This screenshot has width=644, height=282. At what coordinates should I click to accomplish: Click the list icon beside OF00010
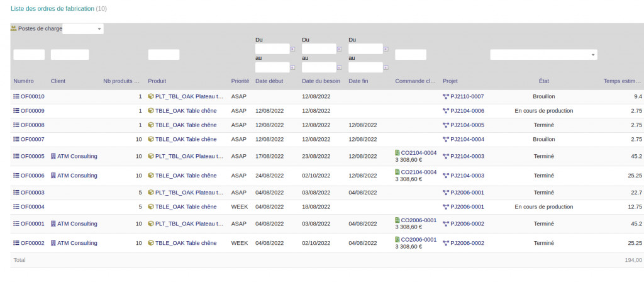[x=16, y=96]
